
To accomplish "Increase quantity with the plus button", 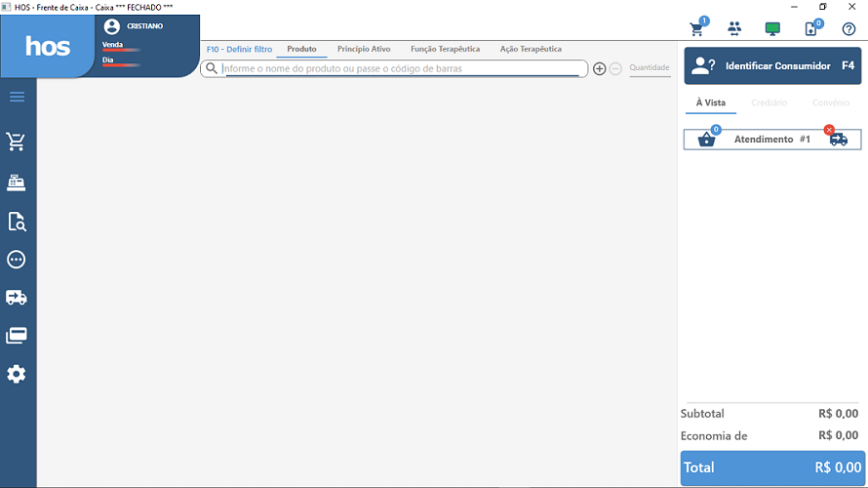I will [x=600, y=69].
